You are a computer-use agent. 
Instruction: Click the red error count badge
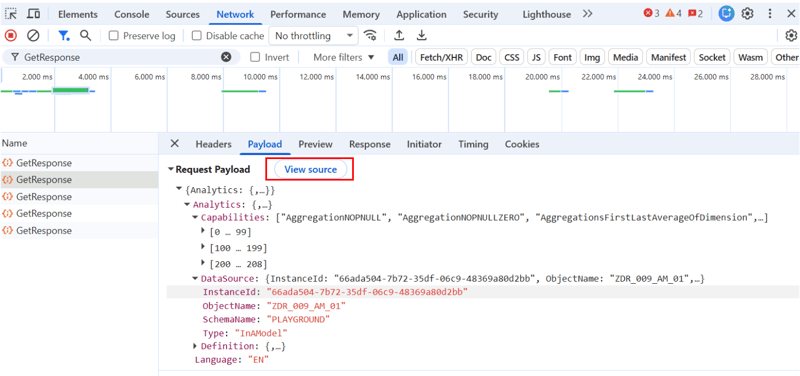[651, 14]
